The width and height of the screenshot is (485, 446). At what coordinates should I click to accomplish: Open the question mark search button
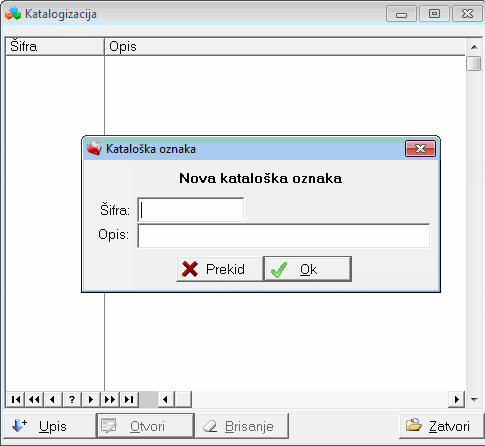(x=72, y=399)
